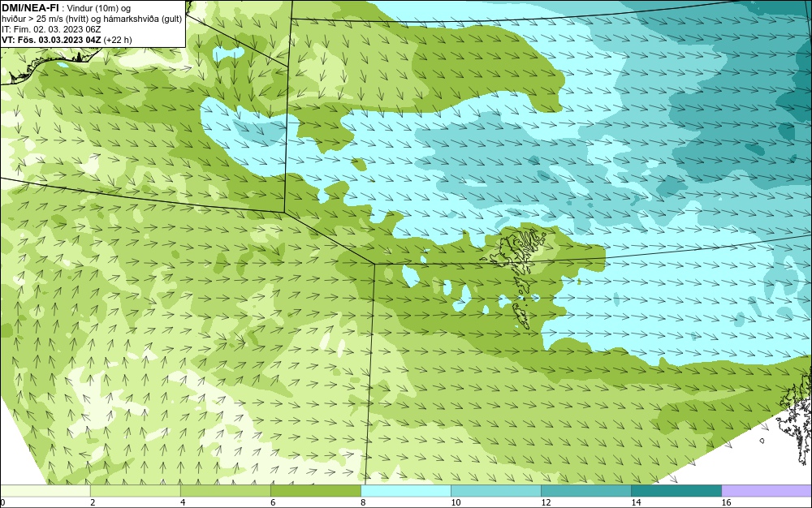The height and width of the screenshot is (508, 812).
Task: Click the 'VT: Fös. 03.03.2023 04Z' line
Action: coord(67,40)
